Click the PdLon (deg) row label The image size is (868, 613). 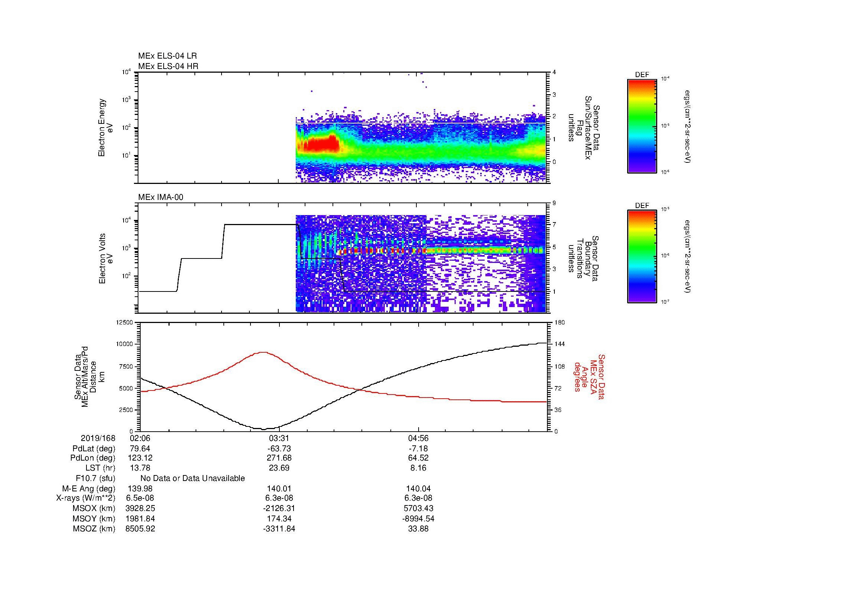coord(93,458)
